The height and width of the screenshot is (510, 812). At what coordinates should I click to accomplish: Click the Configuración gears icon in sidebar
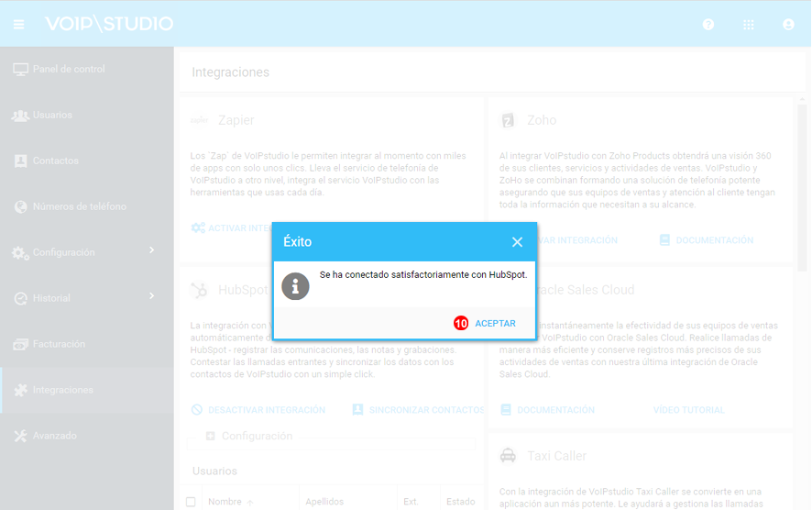click(20, 253)
